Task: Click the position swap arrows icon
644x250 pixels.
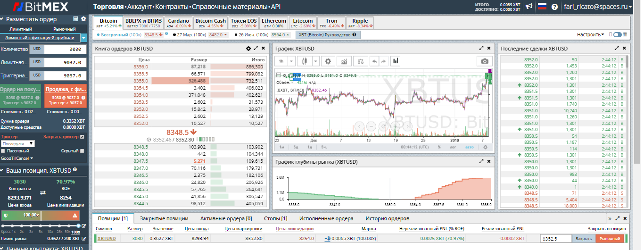Action: [x=42, y=193]
